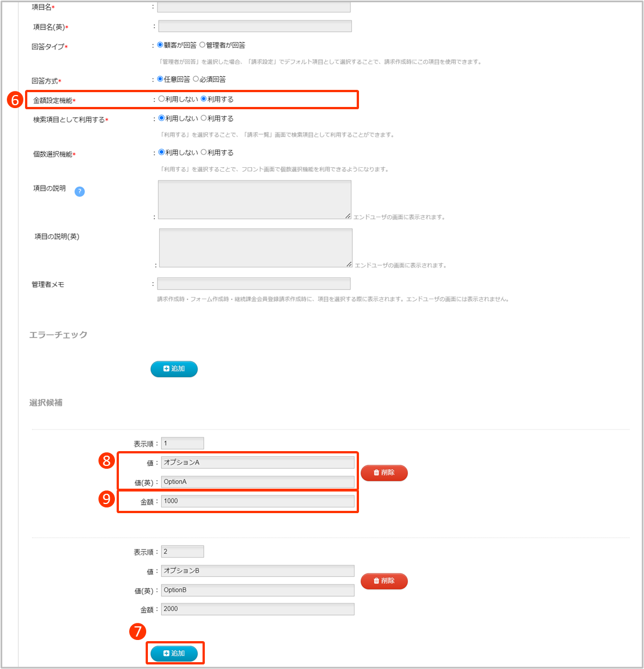Enable 利用する for 個数選択機能
644x669 pixels.
204,153
